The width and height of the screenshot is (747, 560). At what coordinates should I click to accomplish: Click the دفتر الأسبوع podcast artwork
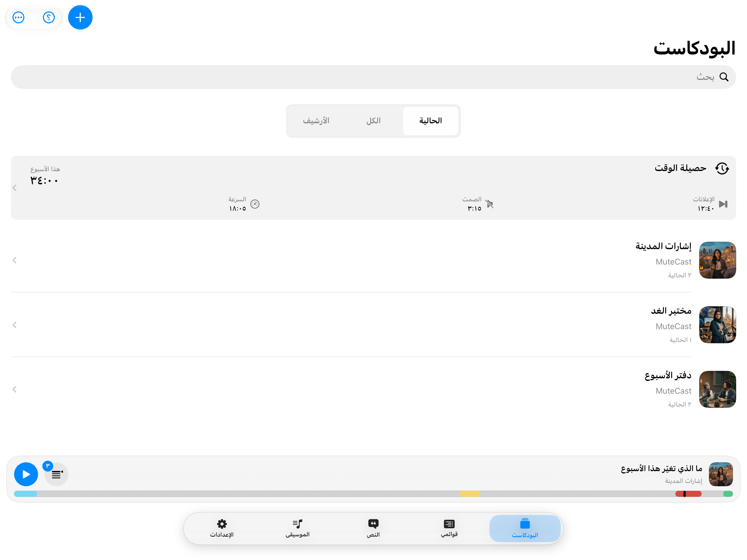pyautogui.click(x=717, y=389)
